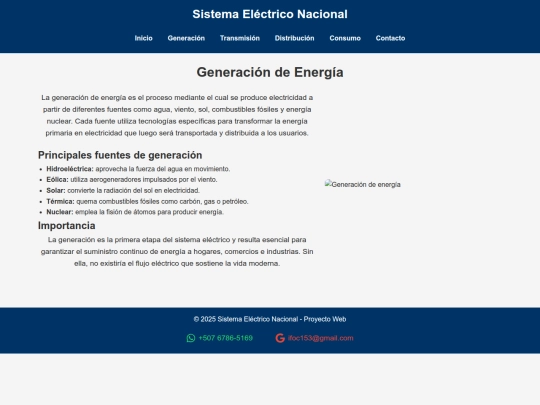This screenshot has width=540, height=405.
Task: Select the Solar list item
Action: tap(123, 190)
